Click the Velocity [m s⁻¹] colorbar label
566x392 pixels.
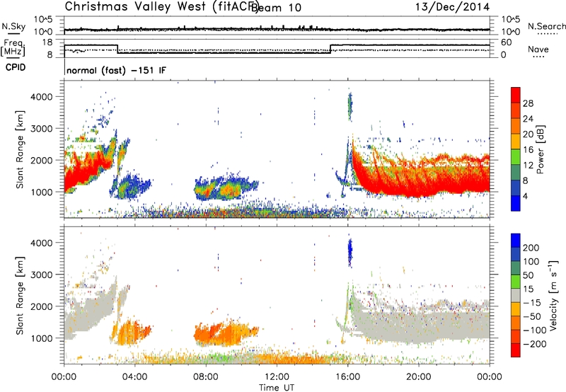coord(553,295)
